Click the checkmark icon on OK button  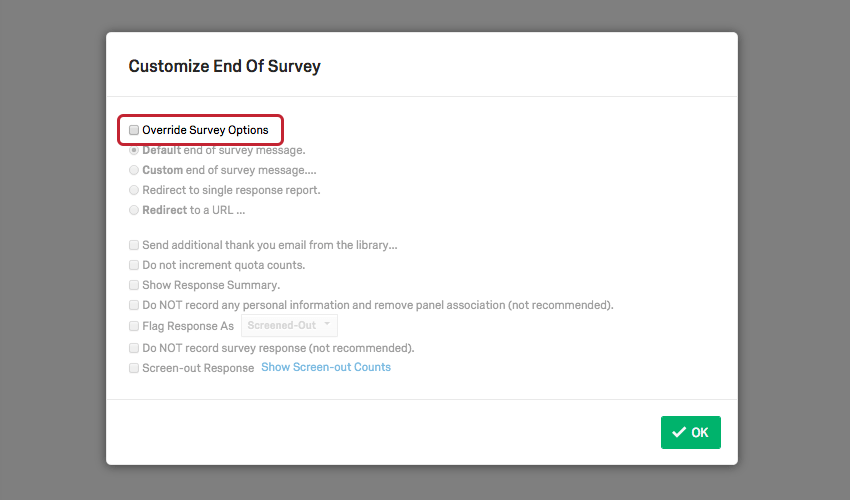point(679,432)
